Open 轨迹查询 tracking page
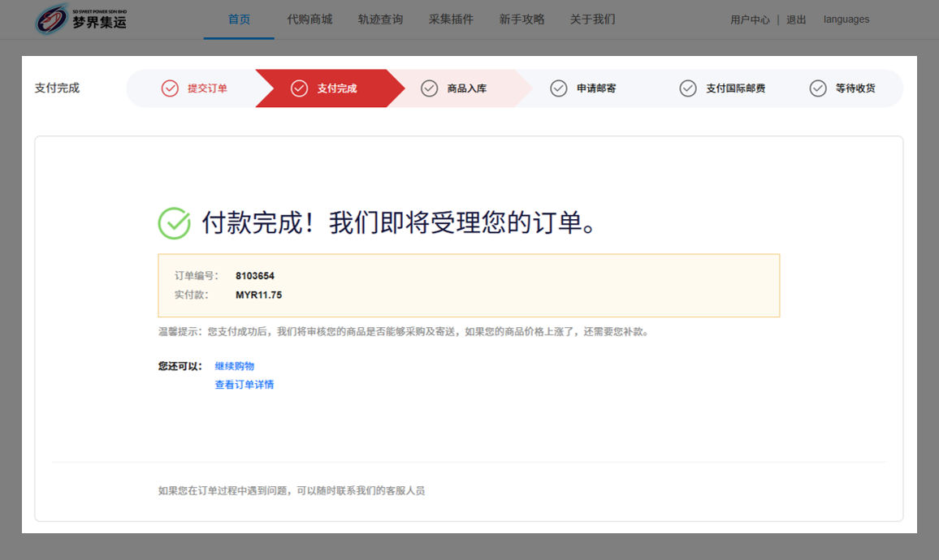Image resolution: width=939 pixels, height=560 pixels. pyautogui.click(x=380, y=19)
